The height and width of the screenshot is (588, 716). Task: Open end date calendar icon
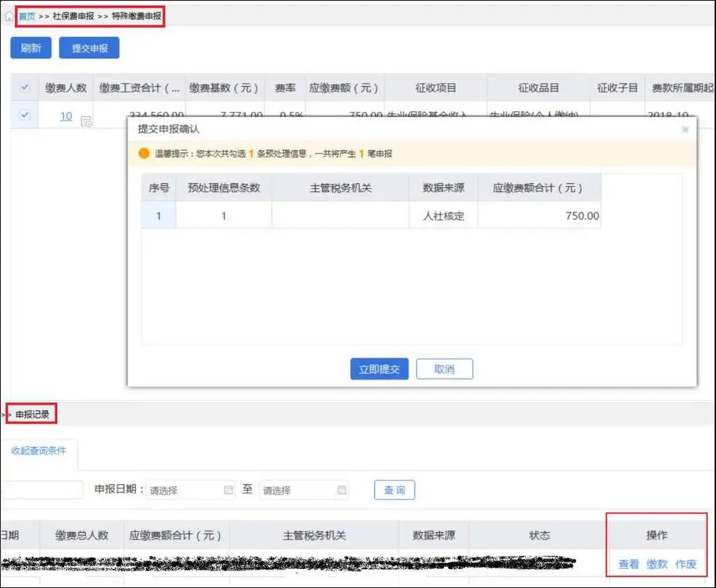point(342,490)
